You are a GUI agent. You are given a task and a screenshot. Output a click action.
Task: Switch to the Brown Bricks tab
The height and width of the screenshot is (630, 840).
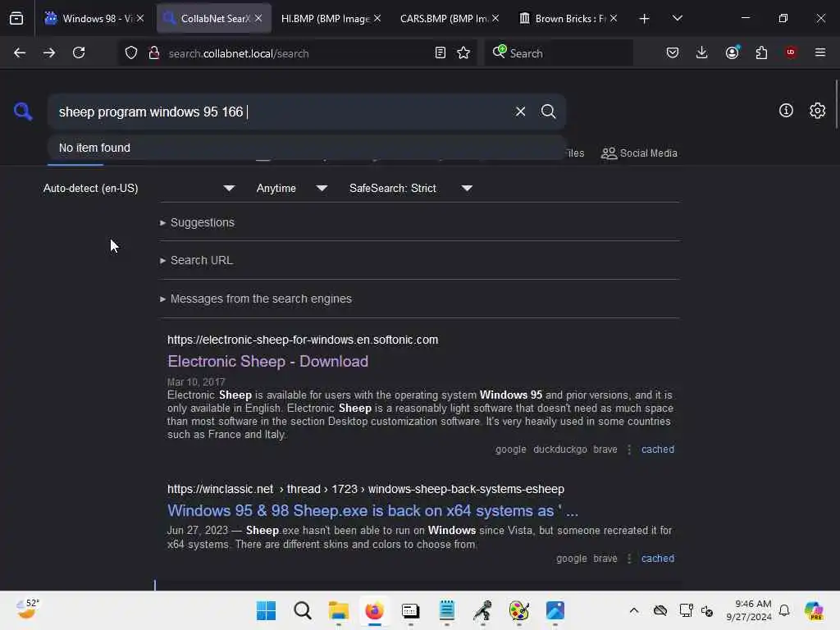[561, 18]
